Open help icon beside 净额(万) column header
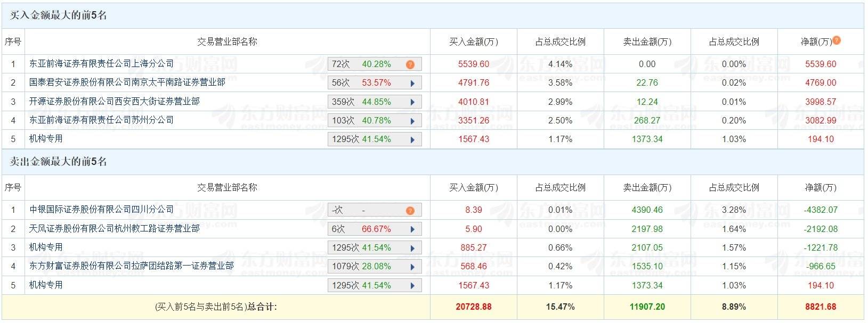Screen dimensions: 868x323 click(837, 40)
